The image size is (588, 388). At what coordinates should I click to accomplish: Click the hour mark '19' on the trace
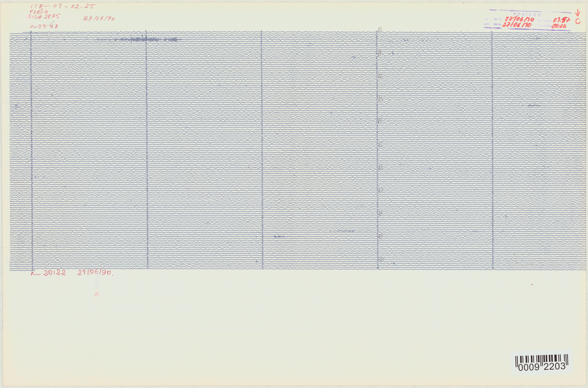click(380, 237)
